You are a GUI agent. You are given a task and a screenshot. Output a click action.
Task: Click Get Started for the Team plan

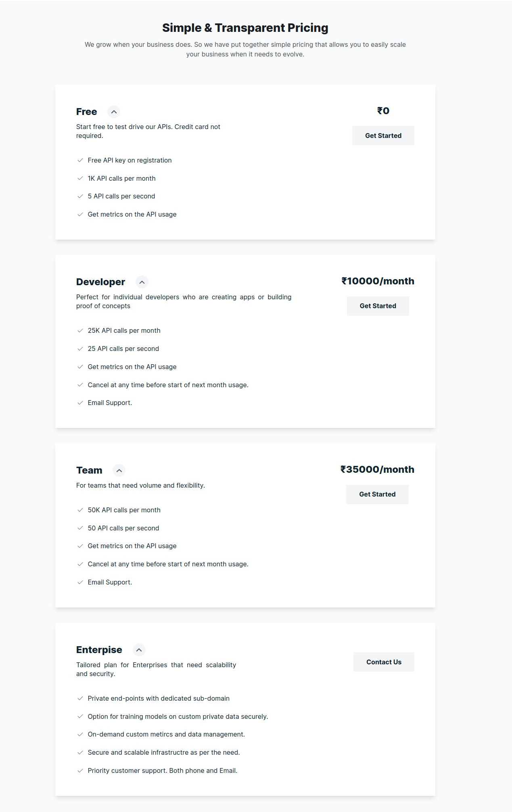click(x=377, y=494)
